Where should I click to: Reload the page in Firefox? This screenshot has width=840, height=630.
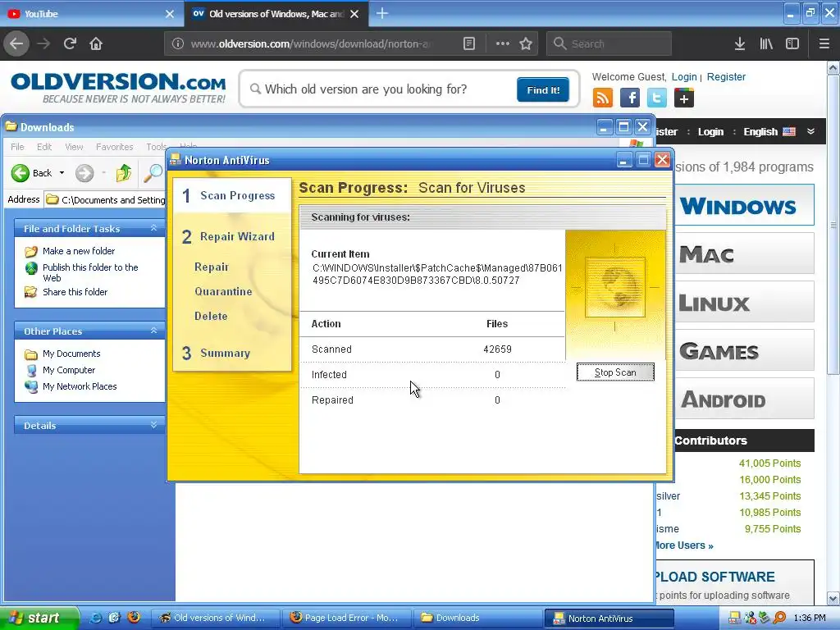tap(70, 43)
